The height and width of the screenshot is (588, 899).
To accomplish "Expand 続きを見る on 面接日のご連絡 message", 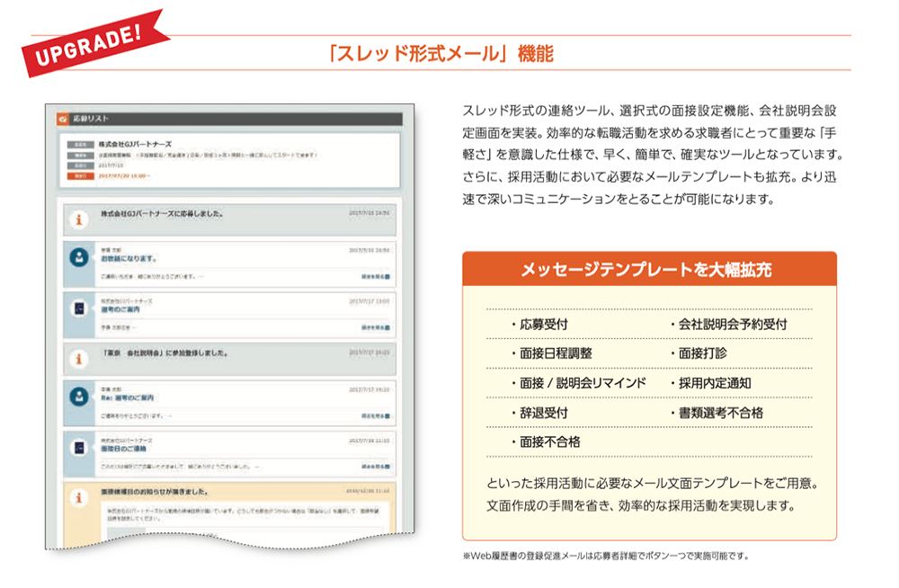I will (375, 467).
